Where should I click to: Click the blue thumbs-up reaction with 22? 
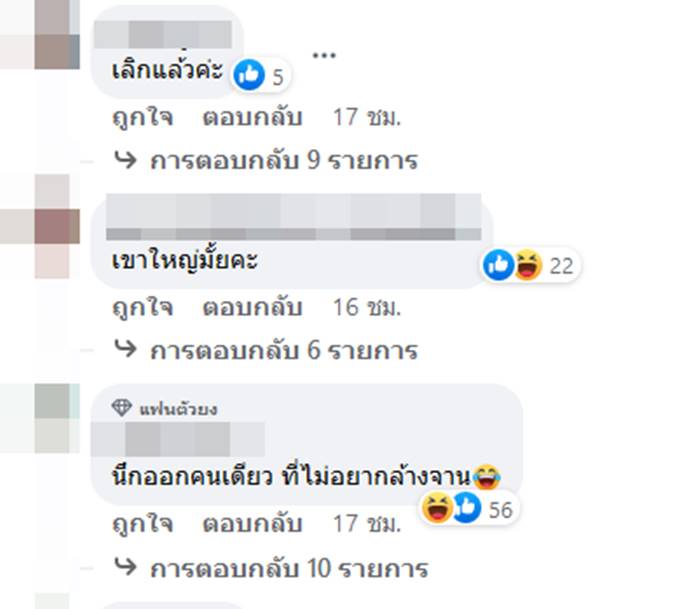498,265
